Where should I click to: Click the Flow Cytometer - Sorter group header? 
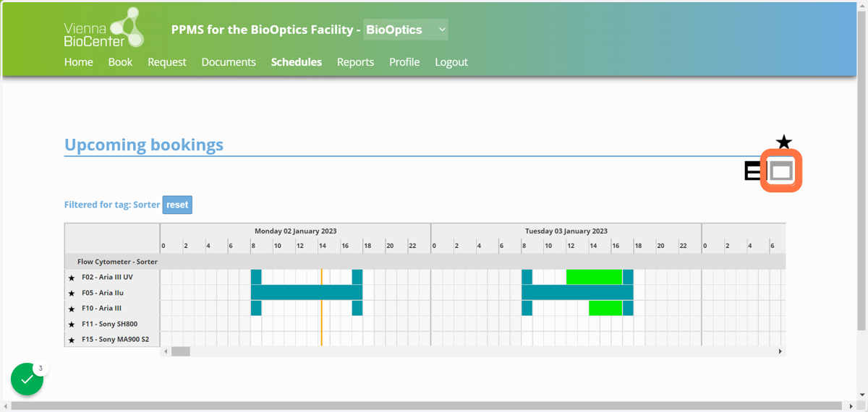click(x=117, y=262)
